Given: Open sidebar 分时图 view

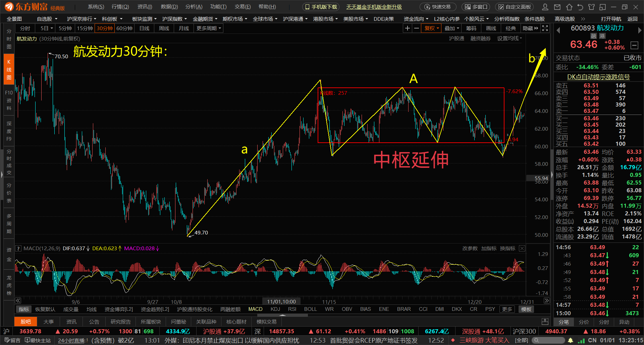Looking at the screenshot, I should [9, 39].
